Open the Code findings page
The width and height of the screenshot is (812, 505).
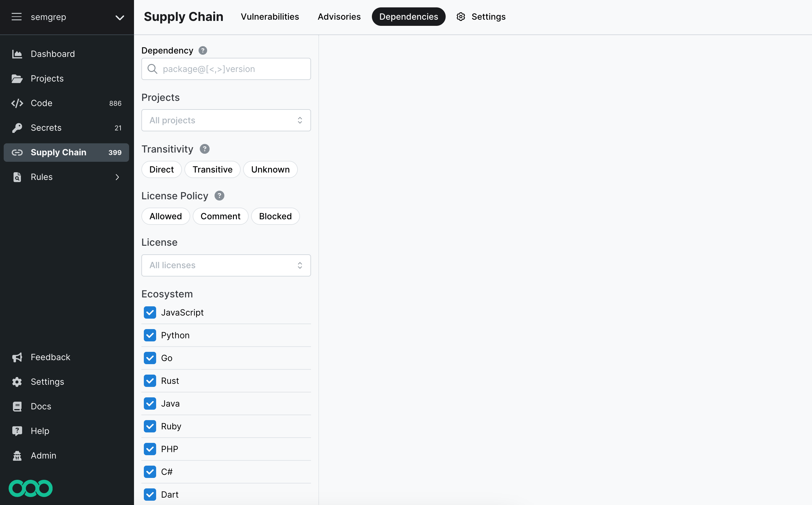click(x=41, y=103)
